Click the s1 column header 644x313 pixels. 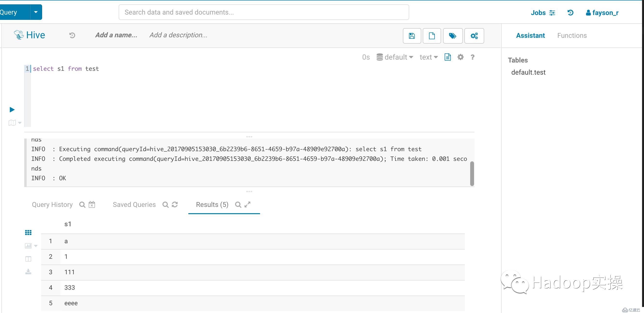pyautogui.click(x=68, y=224)
